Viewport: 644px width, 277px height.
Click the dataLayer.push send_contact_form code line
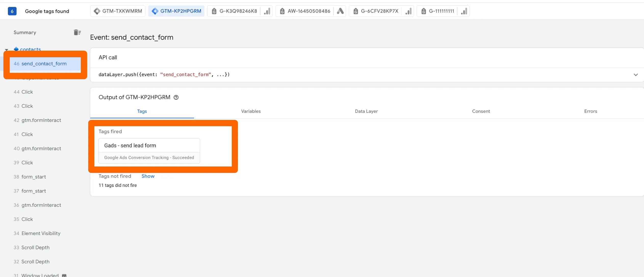(x=164, y=75)
